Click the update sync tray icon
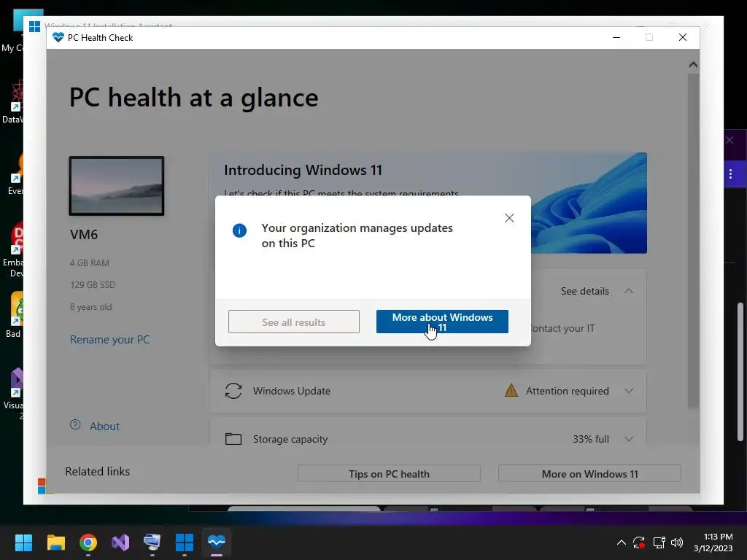 coord(639,542)
